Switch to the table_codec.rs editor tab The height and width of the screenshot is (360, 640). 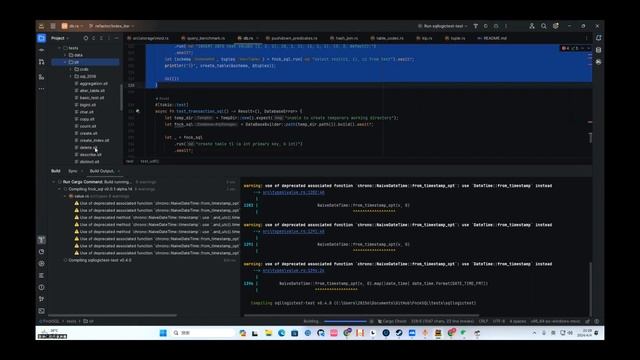pyautogui.click(x=387, y=38)
